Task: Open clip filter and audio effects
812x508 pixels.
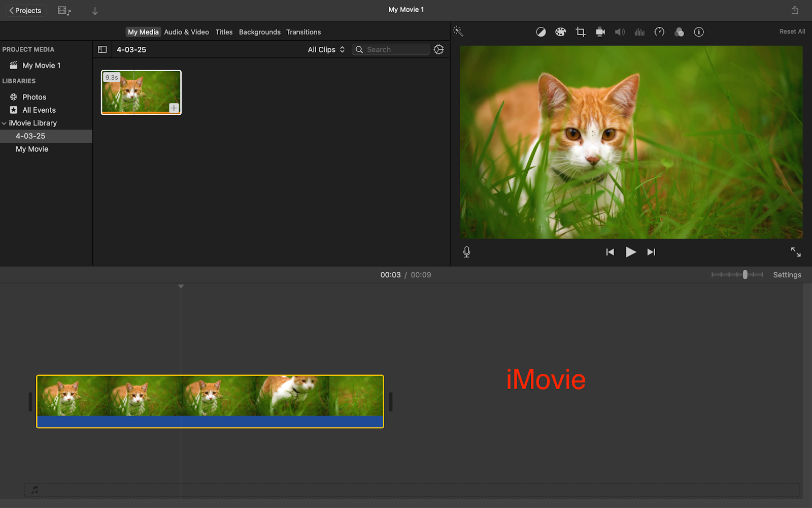Action: point(679,32)
